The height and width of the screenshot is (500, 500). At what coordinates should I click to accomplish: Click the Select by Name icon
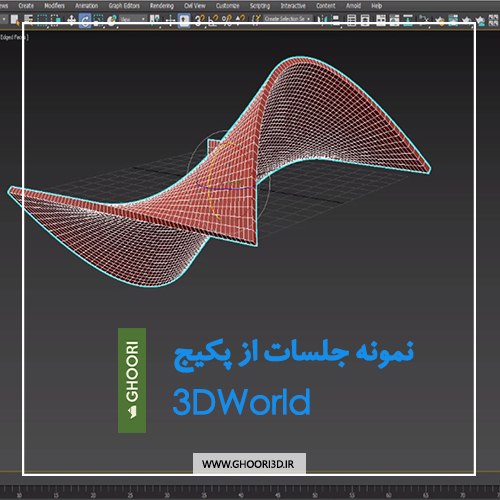(x=28, y=20)
